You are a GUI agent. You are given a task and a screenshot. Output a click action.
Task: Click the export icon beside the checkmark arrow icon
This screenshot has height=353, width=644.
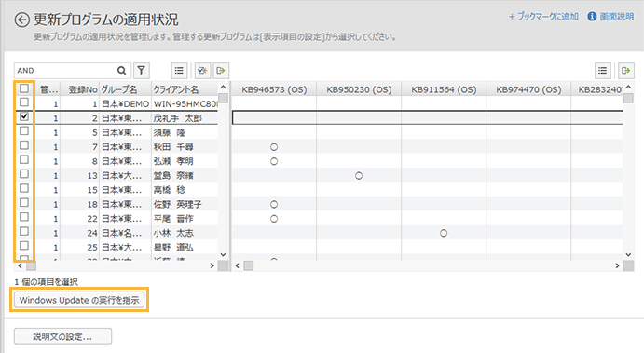pos(221,71)
